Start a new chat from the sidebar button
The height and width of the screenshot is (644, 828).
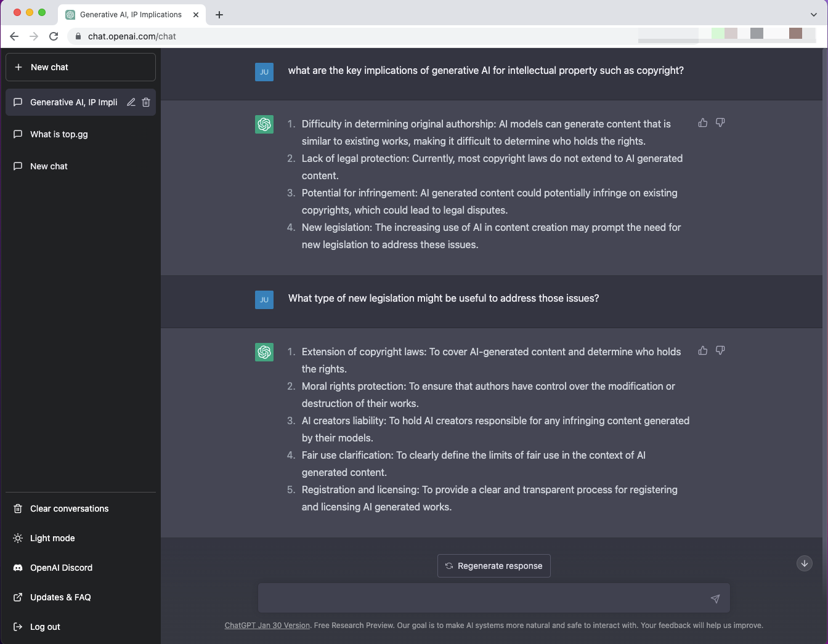(x=80, y=67)
